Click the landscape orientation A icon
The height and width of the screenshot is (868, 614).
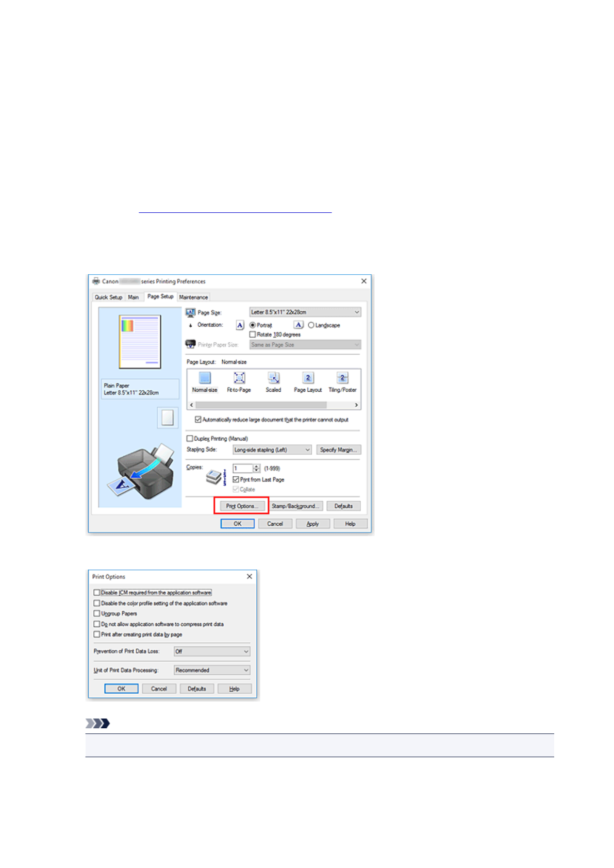tap(298, 325)
